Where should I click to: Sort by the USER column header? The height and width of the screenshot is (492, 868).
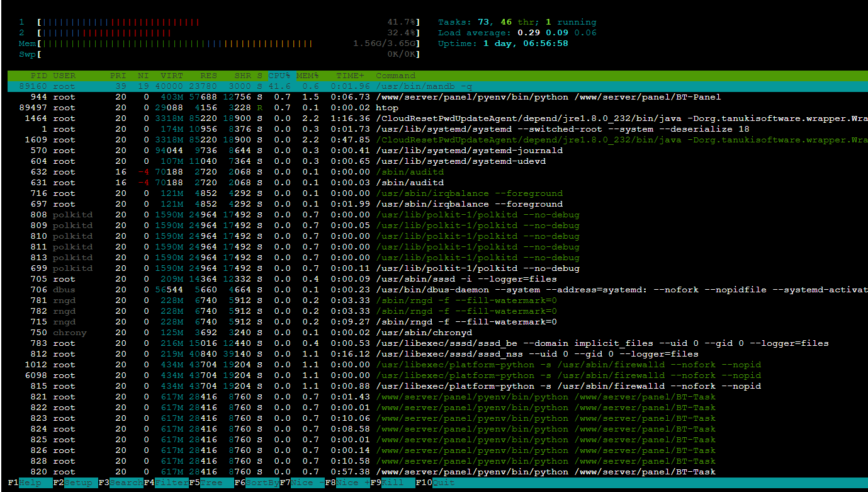tap(64, 76)
